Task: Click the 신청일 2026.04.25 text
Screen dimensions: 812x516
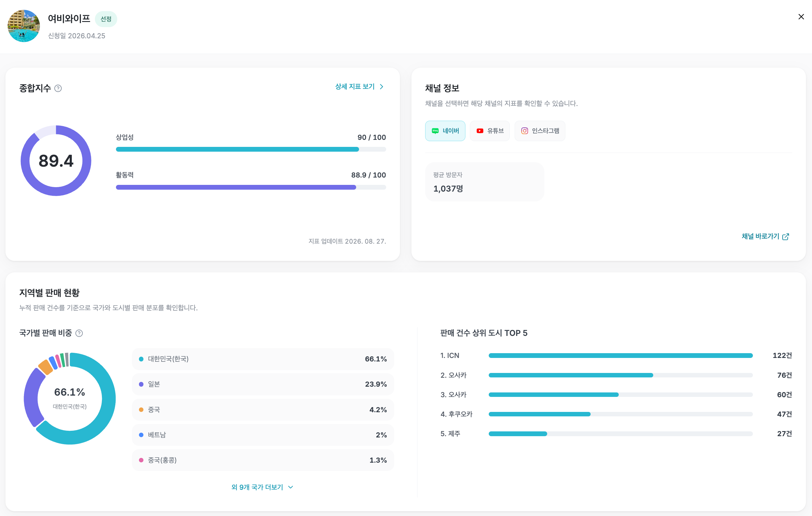Action: (77, 36)
